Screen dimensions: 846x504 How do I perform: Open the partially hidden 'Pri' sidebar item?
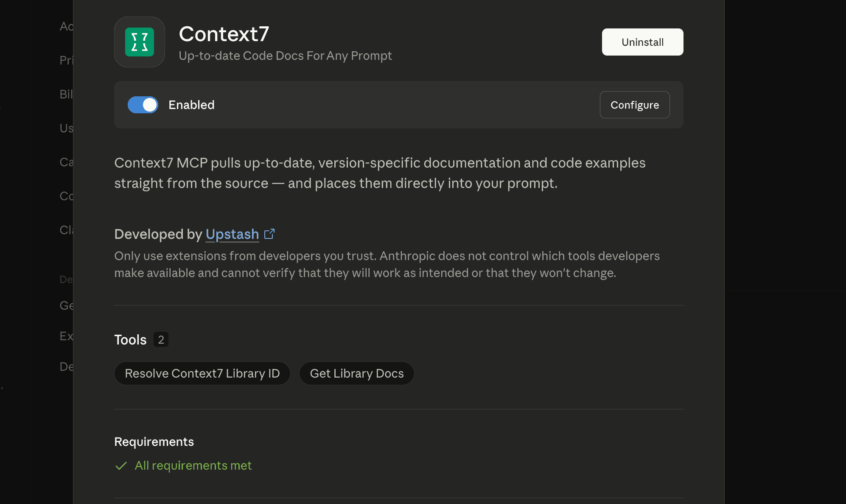coord(66,60)
